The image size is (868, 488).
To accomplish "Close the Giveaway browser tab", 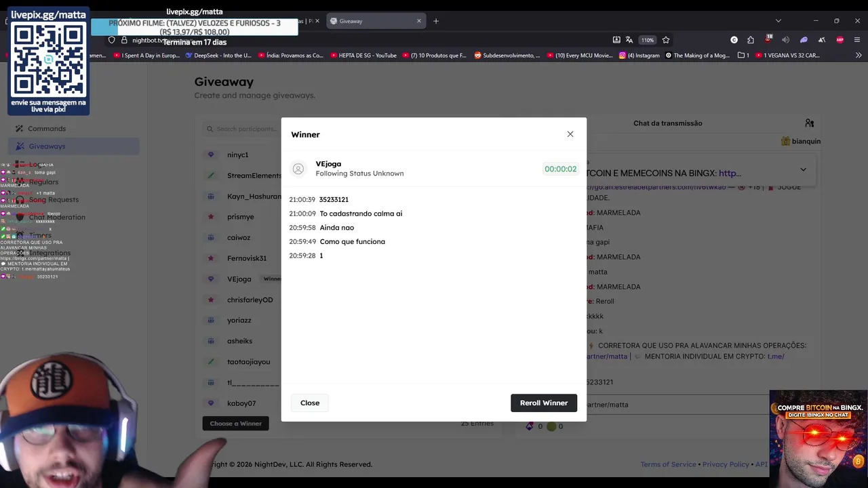I will pyautogui.click(x=418, y=21).
